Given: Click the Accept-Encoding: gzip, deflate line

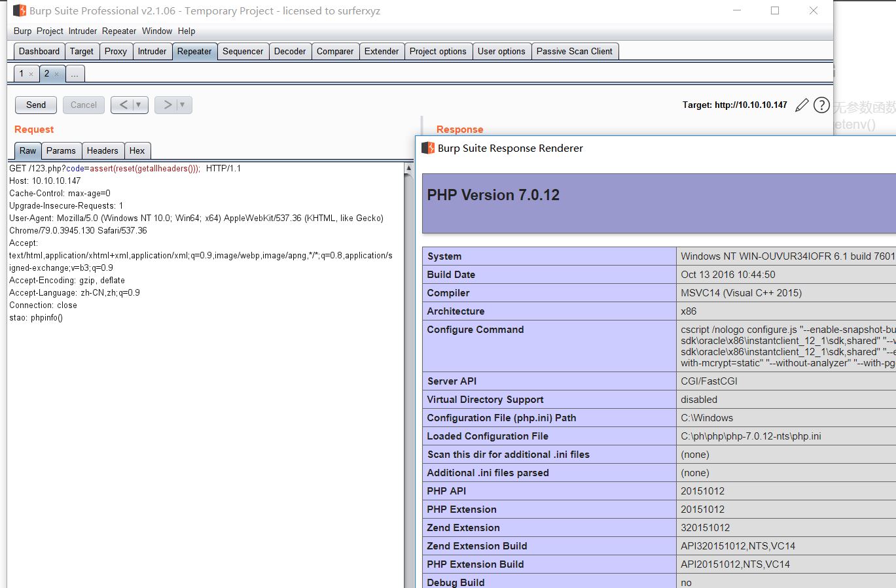Looking at the screenshot, I should pos(67,280).
